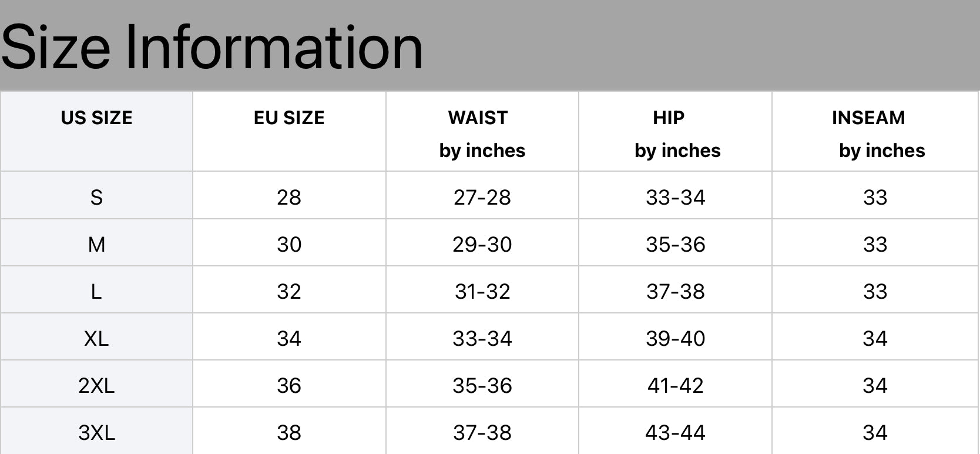Click waist value 35-36 cell
Screen dimensions: 980x454
point(482,386)
